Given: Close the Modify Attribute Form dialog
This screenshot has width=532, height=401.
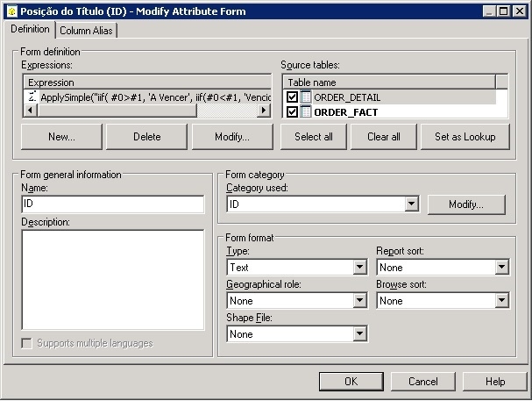Looking at the screenshot, I should [520, 11].
